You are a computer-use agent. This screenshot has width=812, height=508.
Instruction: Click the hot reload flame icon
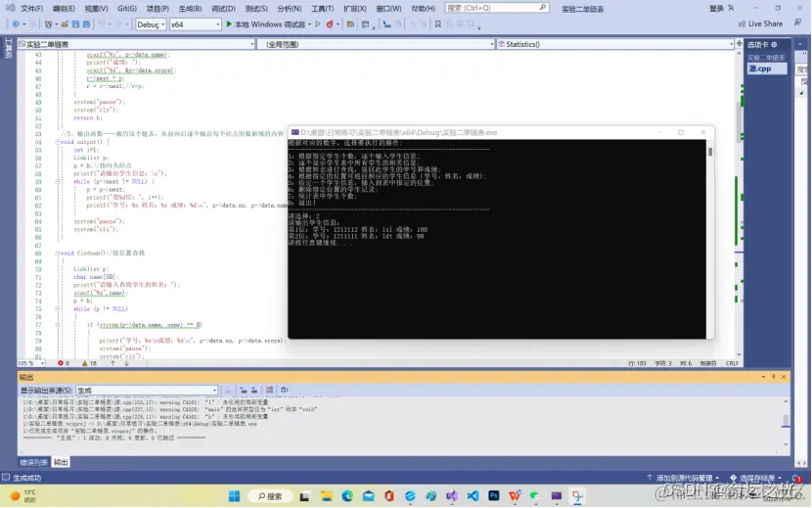coord(330,24)
